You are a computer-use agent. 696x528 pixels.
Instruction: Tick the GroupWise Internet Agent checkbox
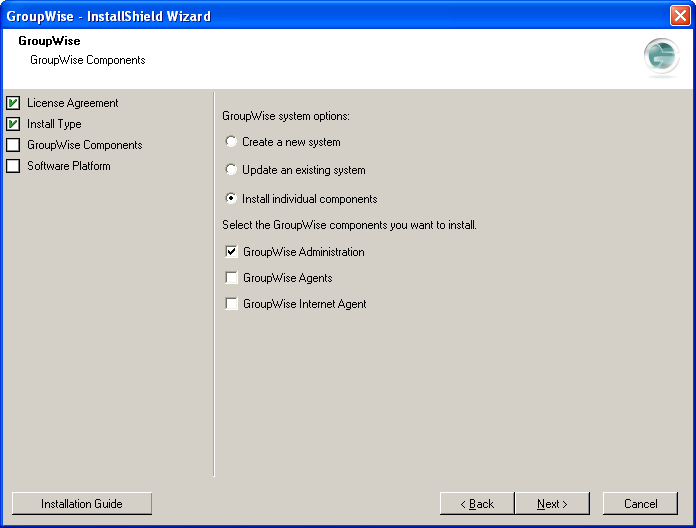click(x=231, y=303)
